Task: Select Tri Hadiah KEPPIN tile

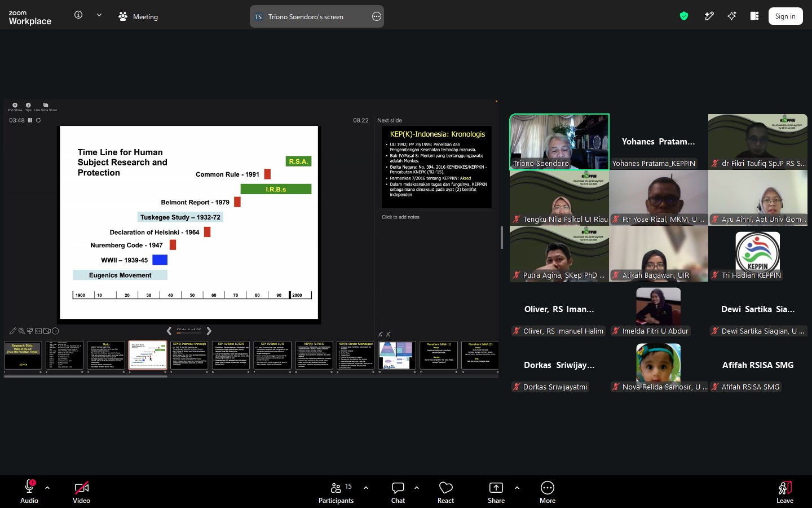Action: click(758, 253)
